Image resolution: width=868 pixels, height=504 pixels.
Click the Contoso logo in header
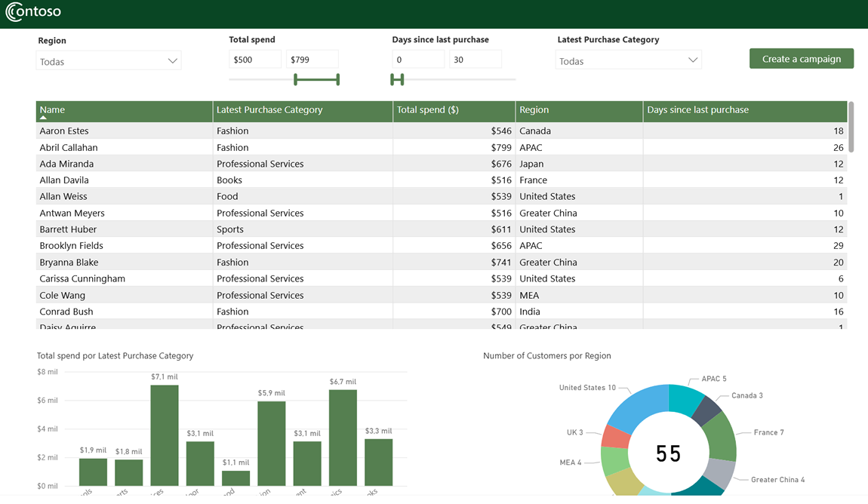[x=33, y=12]
